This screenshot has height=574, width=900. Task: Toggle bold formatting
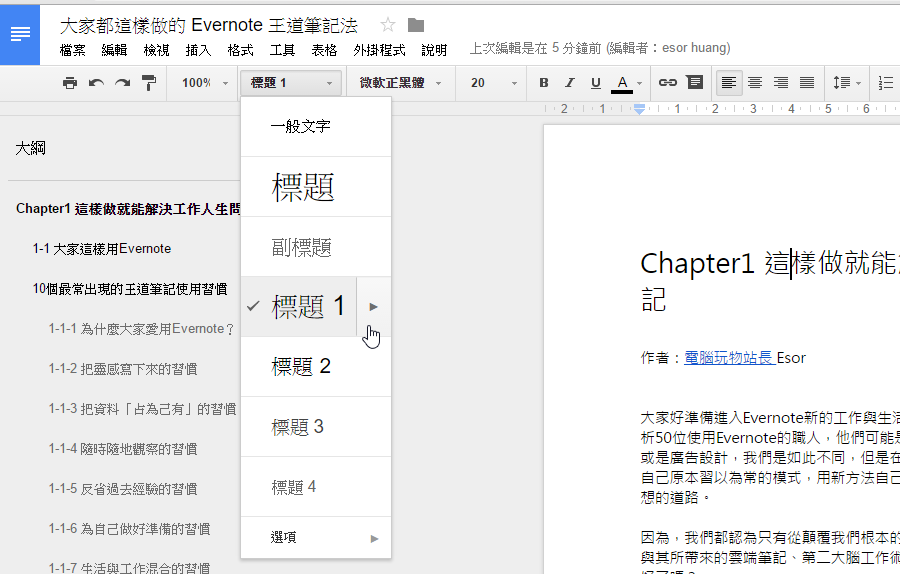click(544, 83)
